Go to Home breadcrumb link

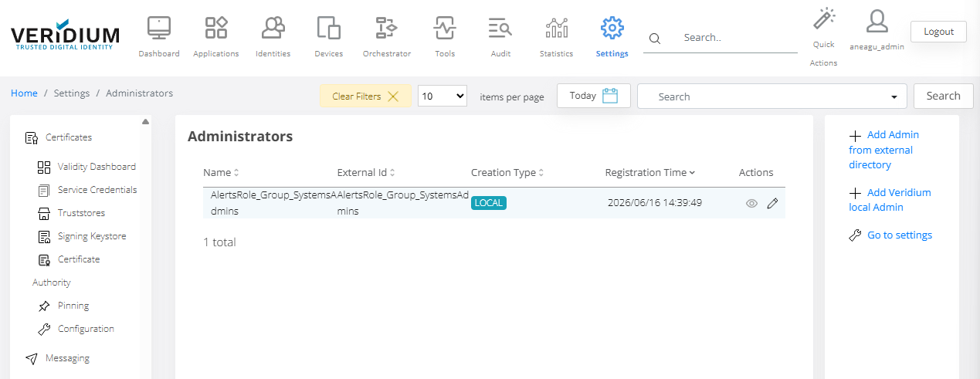click(x=24, y=93)
